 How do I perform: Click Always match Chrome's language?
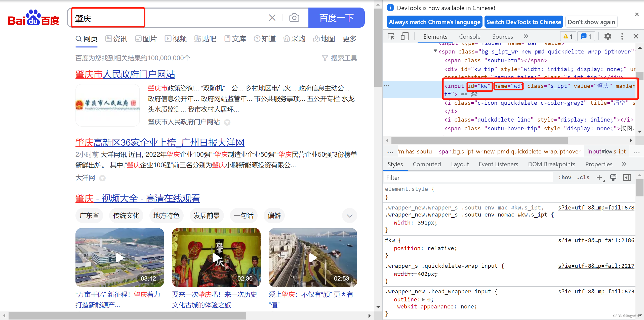tap(434, 22)
